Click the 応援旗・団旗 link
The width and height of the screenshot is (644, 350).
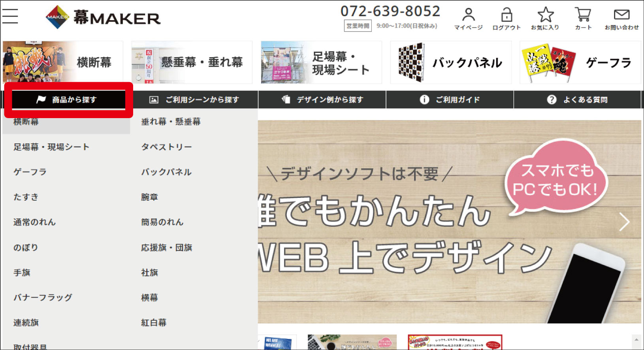pyautogui.click(x=166, y=248)
